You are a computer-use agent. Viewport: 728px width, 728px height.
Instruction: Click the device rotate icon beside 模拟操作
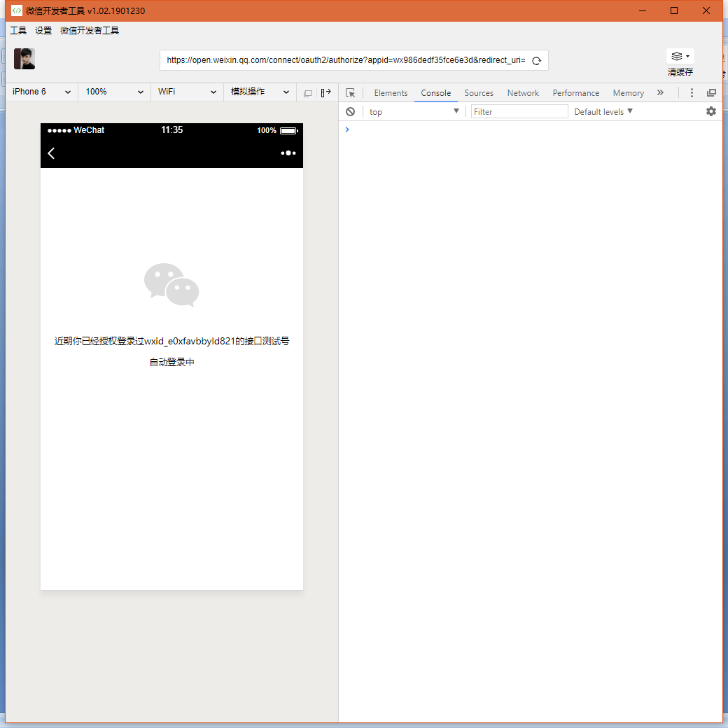pyautogui.click(x=308, y=93)
